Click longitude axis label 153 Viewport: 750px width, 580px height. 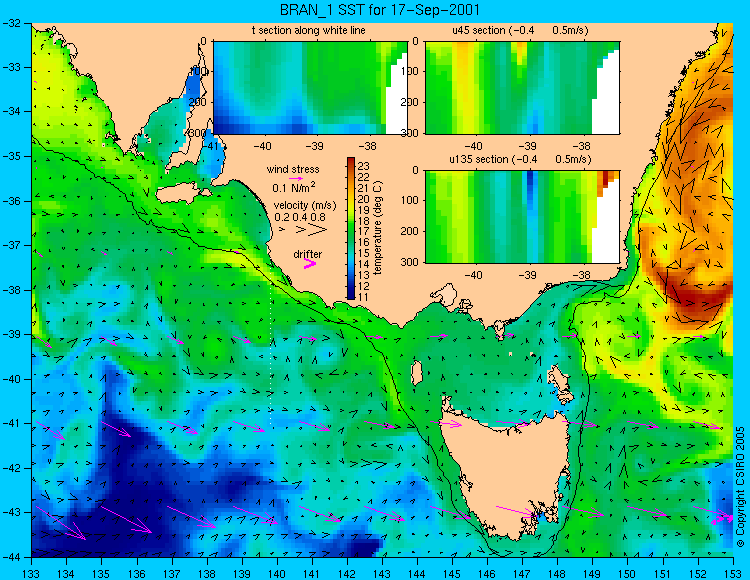click(733, 574)
